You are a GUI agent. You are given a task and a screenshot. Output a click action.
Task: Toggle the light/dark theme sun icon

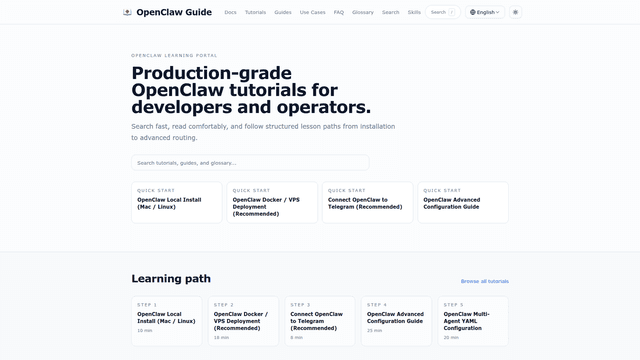pos(516,12)
